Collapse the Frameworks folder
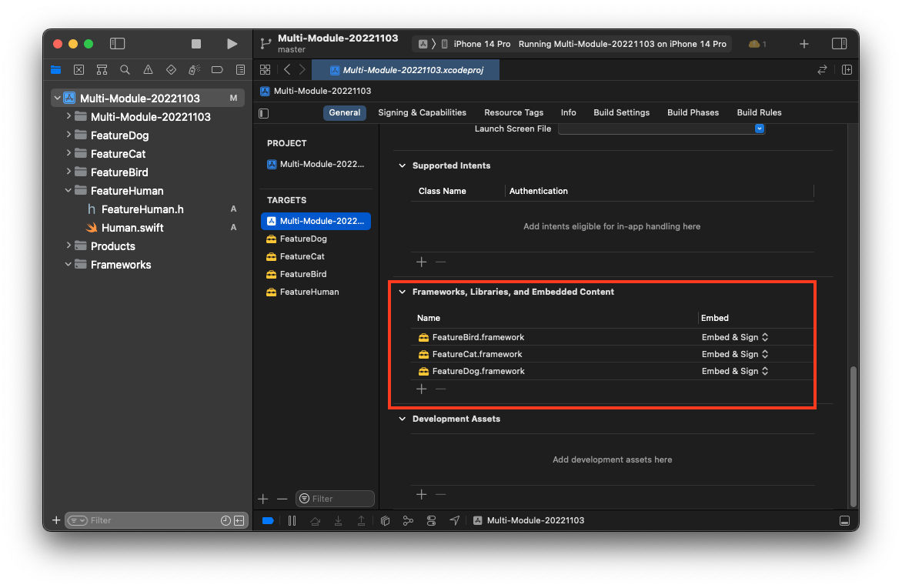Screen dimensions: 902x588 [68, 264]
